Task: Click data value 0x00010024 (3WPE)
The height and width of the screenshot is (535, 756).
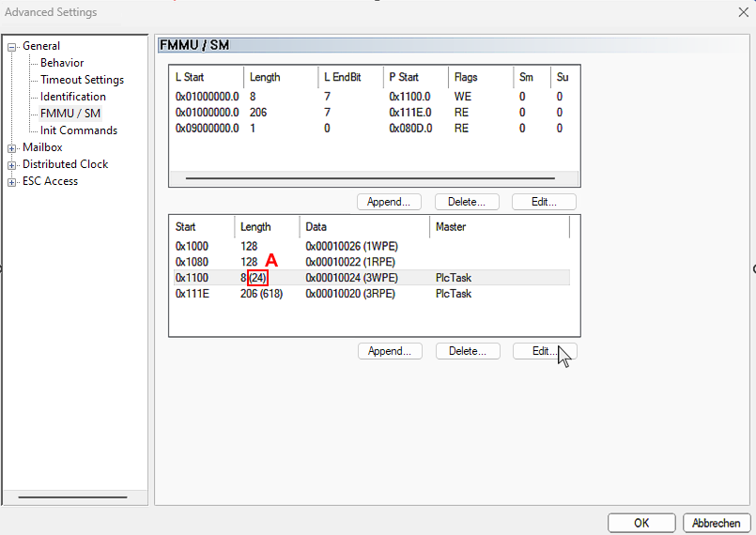Action: [x=351, y=278]
